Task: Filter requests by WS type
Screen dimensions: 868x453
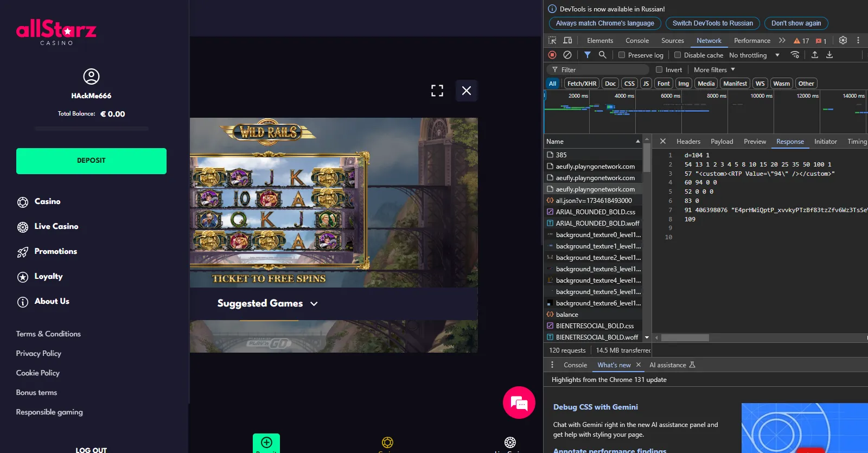Action: pos(760,84)
